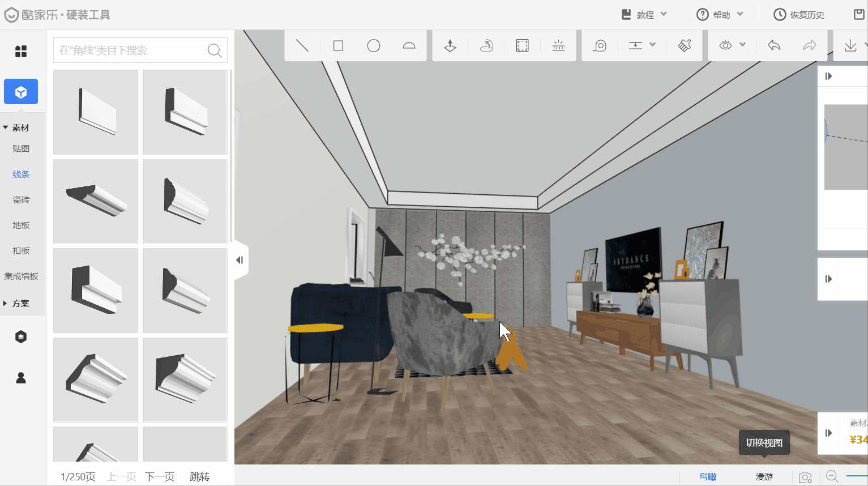
Task: Select the second molding thumbnail in top row
Action: (185, 112)
